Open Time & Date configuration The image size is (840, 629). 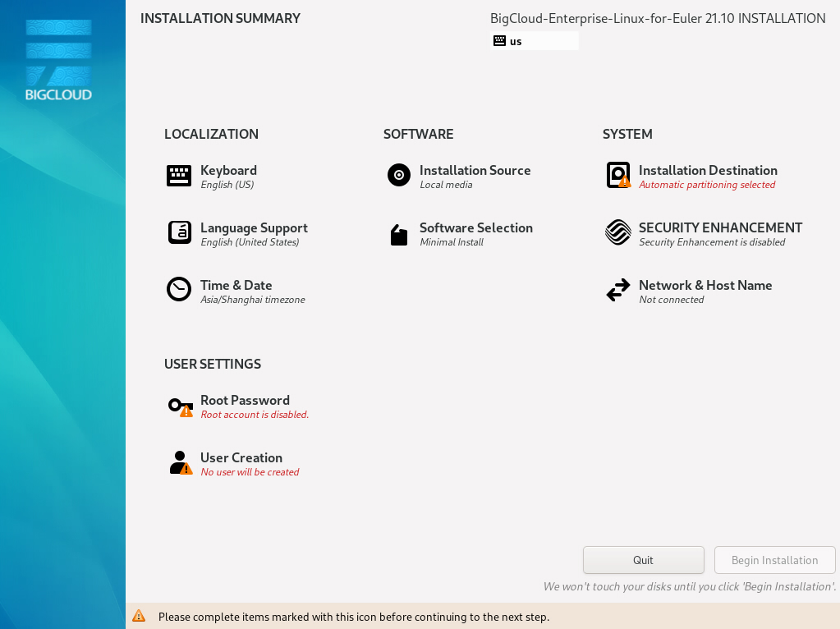[x=236, y=285]
